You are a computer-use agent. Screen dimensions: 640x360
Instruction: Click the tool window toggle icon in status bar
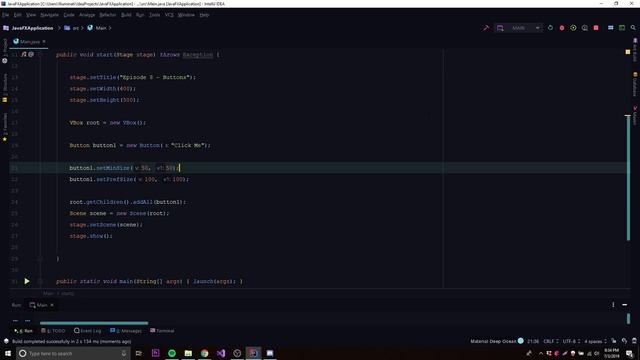(x=6, y=341)
